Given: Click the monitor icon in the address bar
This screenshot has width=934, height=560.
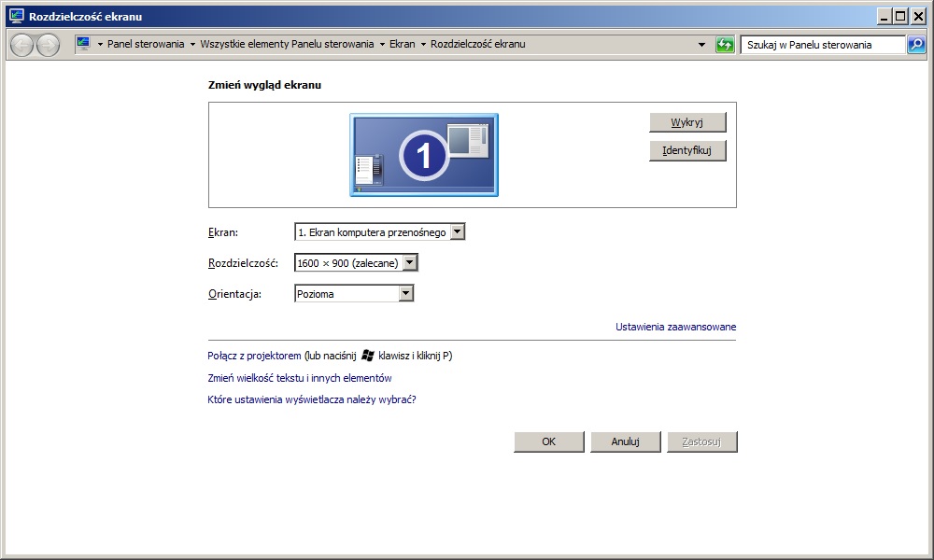Looking at the screenshot, I should pyautogui.click(x=83, y=44).
